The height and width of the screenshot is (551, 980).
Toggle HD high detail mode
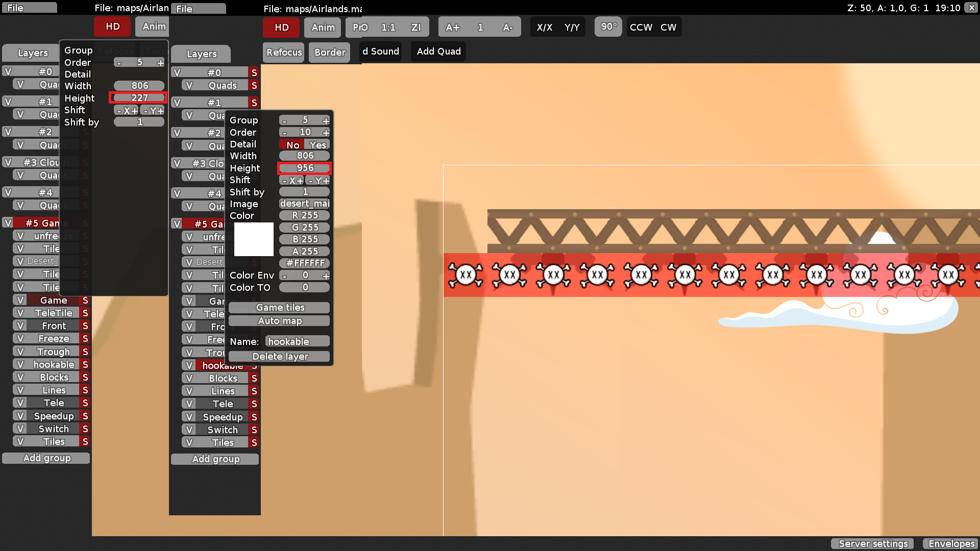(281, 28)
